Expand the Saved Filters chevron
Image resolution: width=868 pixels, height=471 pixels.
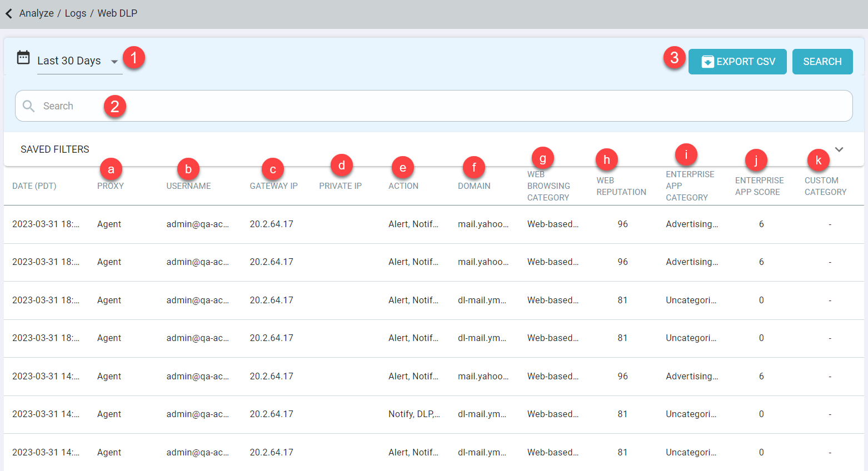(x=839, y=149)
